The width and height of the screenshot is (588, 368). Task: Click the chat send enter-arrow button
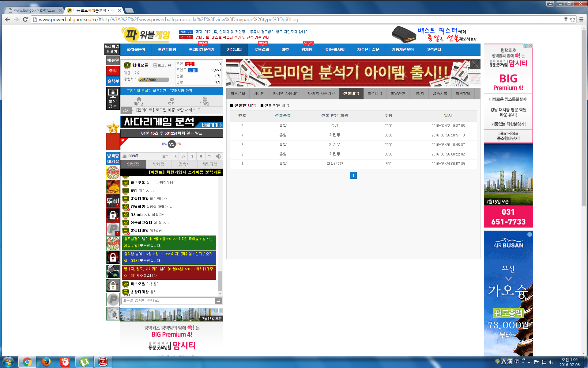(219, 301)
